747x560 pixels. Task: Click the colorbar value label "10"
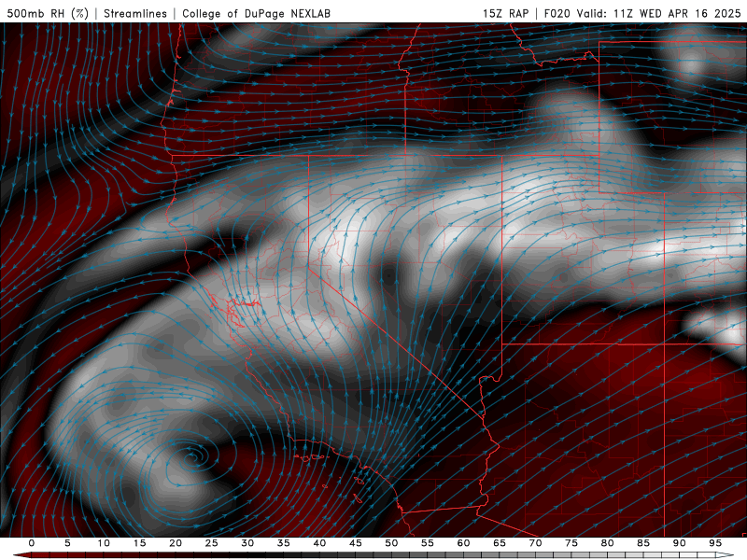pos(104,543)
